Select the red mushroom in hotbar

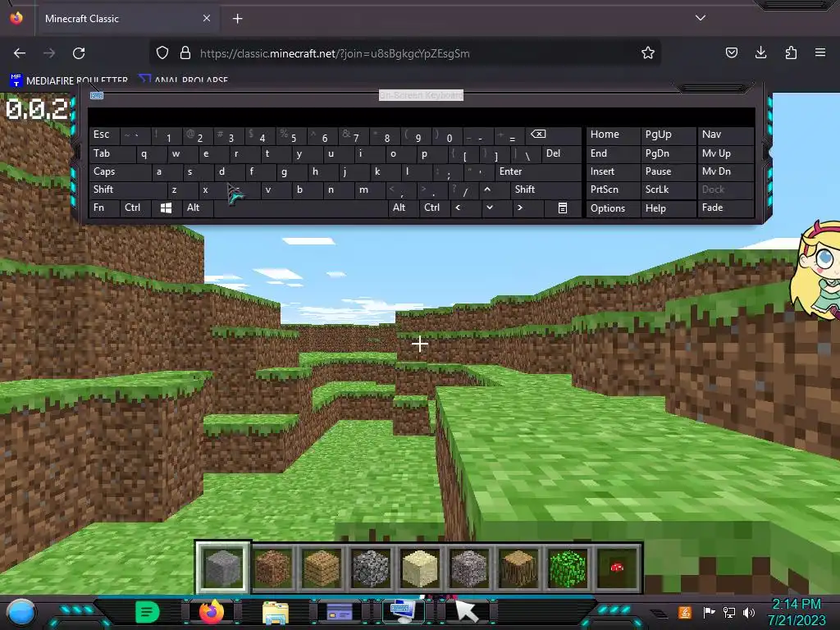[x=617, y=568]
